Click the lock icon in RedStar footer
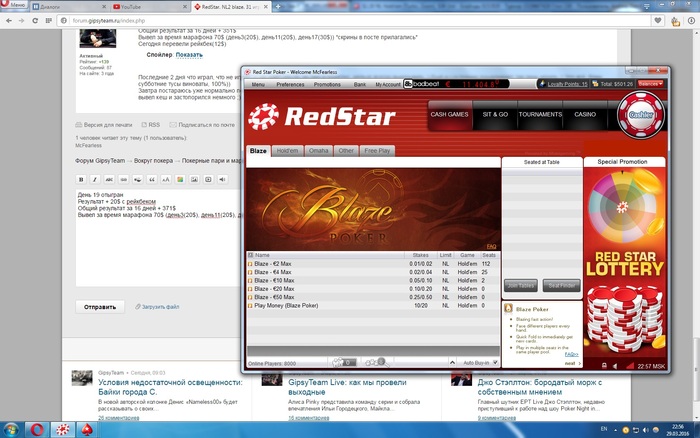Screen dimensions: 700x438 pos(604,366)
